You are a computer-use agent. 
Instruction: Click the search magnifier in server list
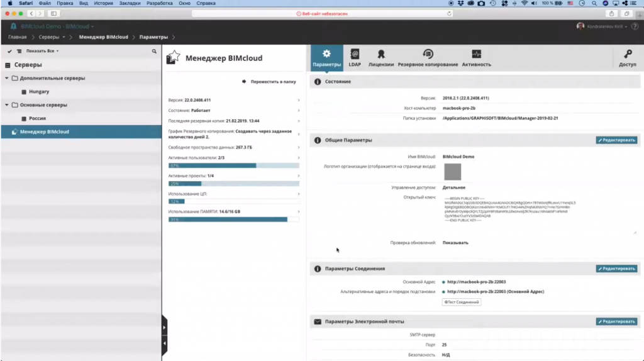click(154, 52)
